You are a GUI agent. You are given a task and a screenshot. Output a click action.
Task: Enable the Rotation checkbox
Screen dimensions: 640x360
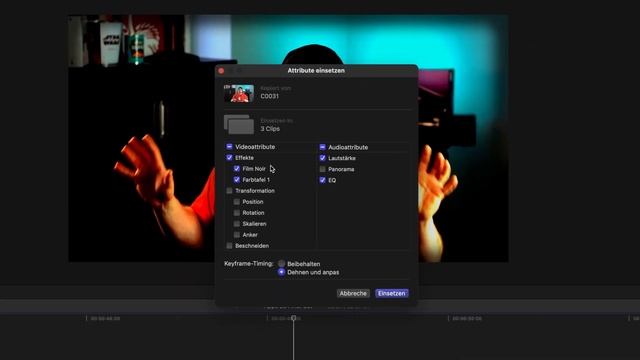pyautogui.click(x=237, y=213)
